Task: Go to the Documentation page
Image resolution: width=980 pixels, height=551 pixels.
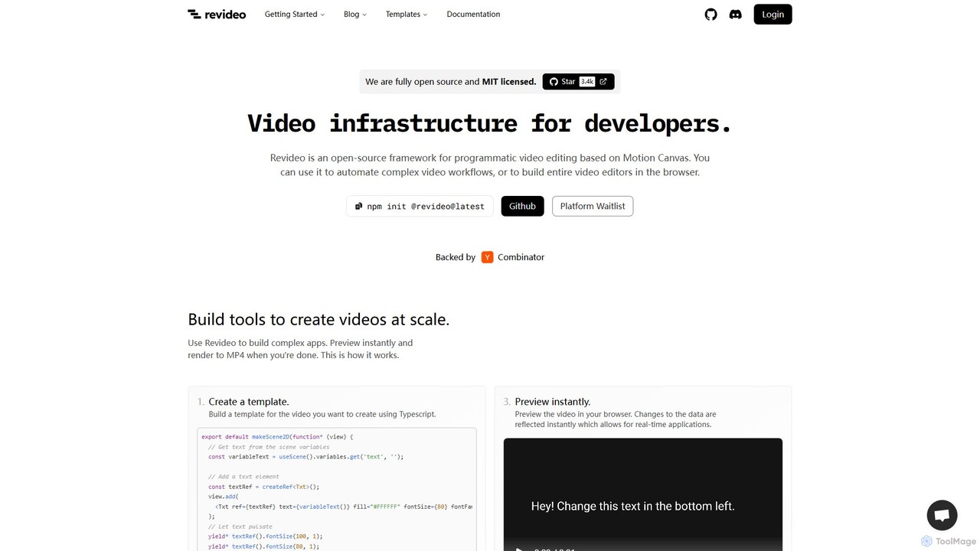Action: [473, 14]
